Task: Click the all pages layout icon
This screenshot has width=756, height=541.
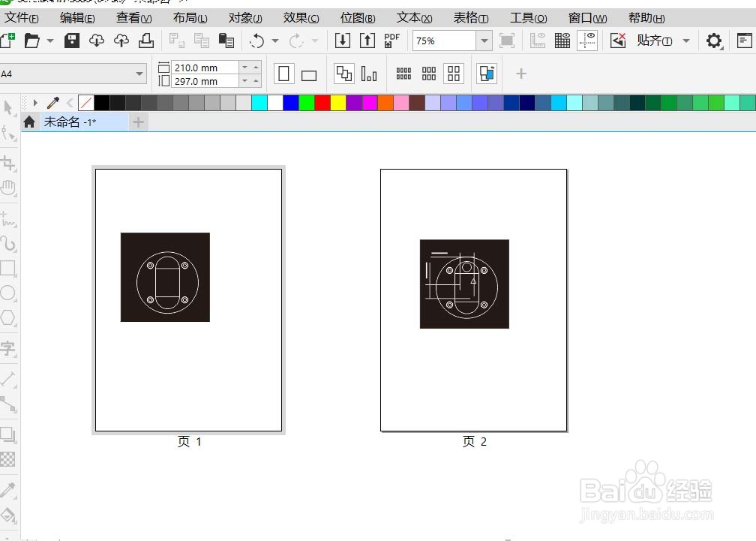Action: click(x=343, y=74)
